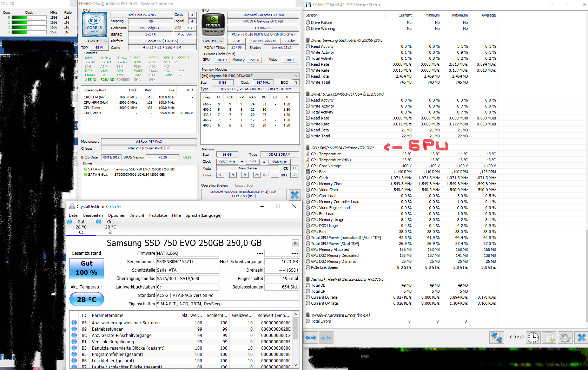588x370 pixels.
Task: Click the next-disk arrow beside Samsung SSD title
Action: point(295,243)
